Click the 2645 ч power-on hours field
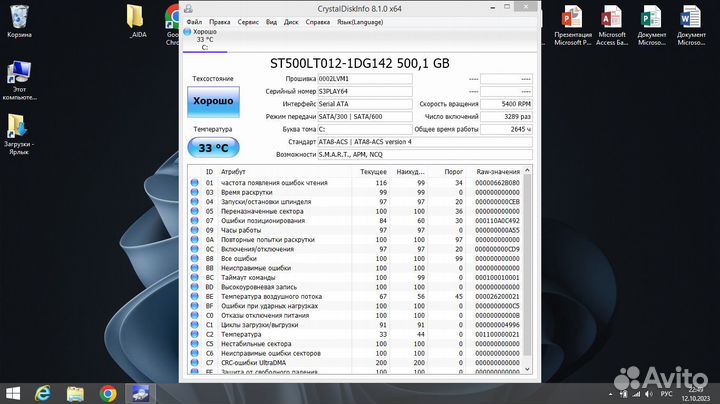 pyautogui.click(x=506, y=129)
